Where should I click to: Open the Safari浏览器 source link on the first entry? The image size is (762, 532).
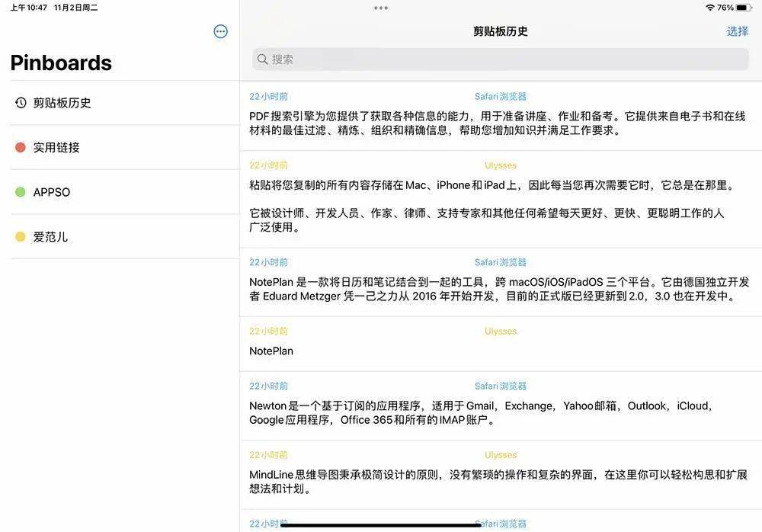click(x=501, y=96)
